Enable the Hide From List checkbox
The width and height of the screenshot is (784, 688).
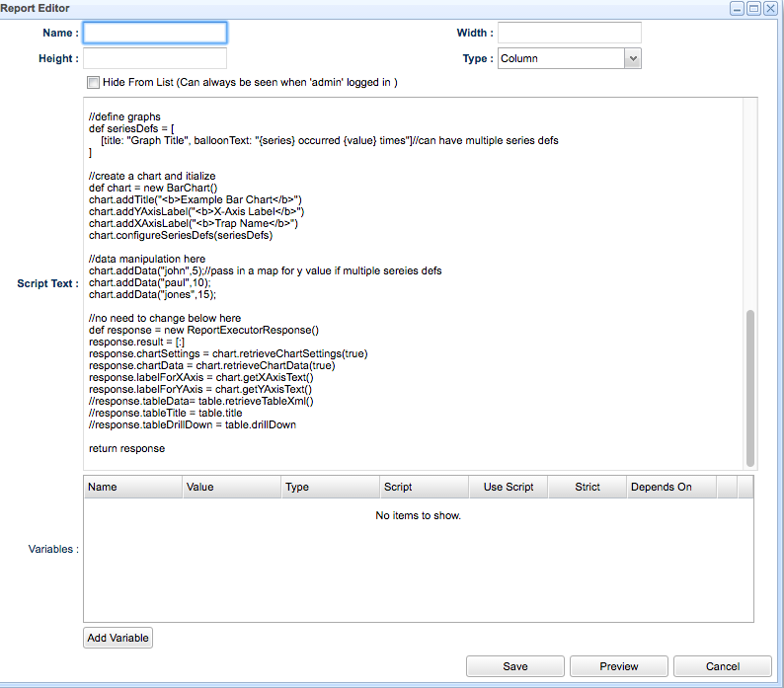93,82
